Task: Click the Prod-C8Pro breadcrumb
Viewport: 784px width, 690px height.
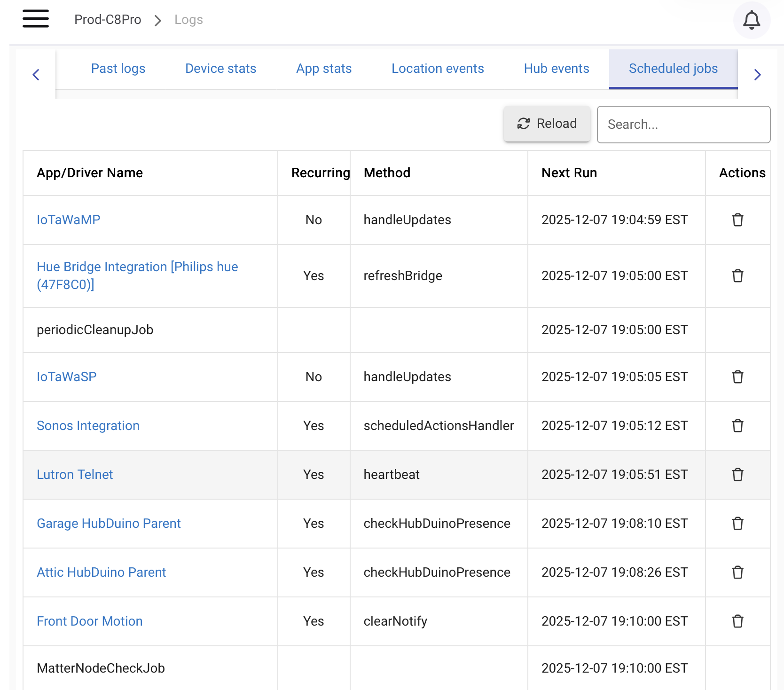Action: (108, 20)
